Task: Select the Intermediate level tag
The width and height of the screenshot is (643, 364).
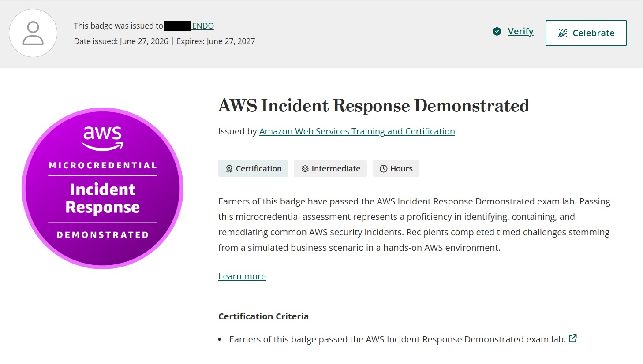Action: [x=330, y=168]
